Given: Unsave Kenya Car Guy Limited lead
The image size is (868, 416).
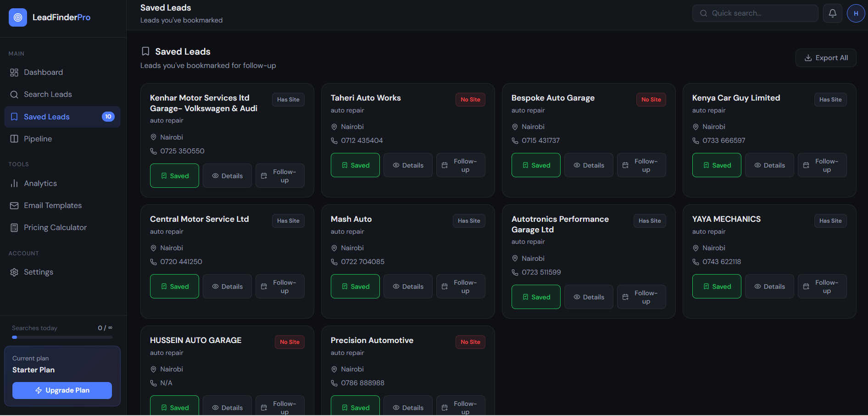Looking at the screenshot, I should coord(717,165).
